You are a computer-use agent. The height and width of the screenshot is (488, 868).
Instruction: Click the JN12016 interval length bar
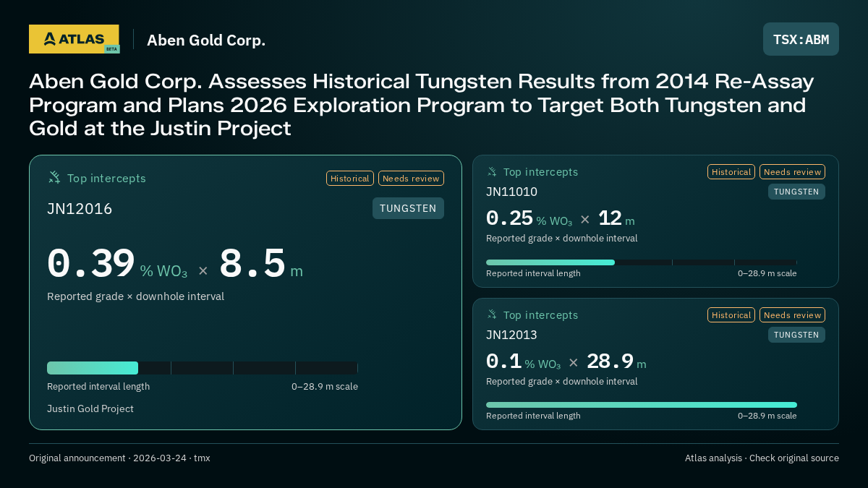[203, 368]
